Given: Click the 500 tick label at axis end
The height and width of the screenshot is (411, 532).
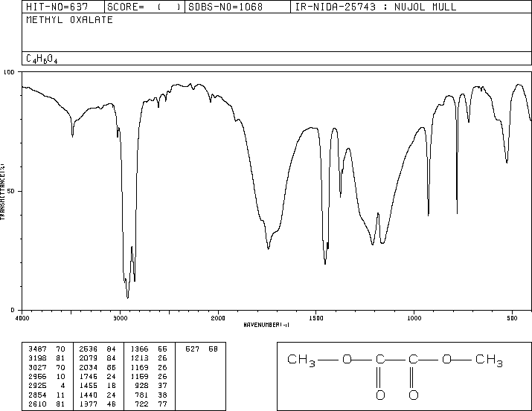Looking at the screenshot, I should [x=512, y=318].
